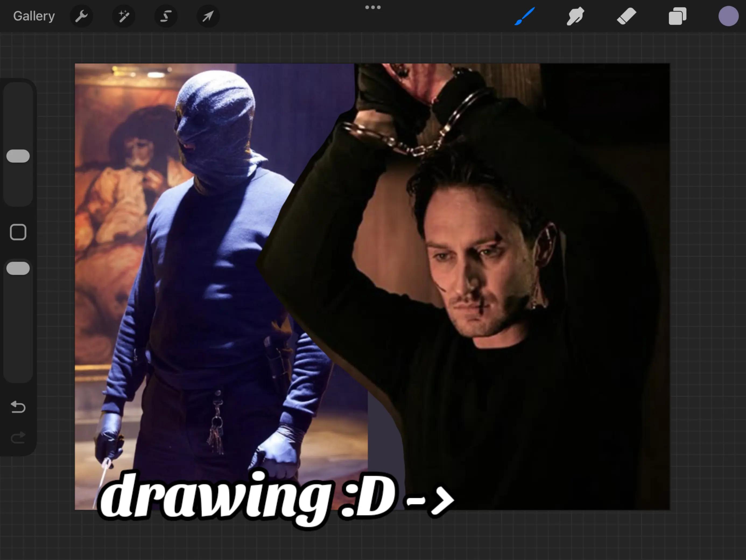
Task: Undo the last action
Action: 18,407
